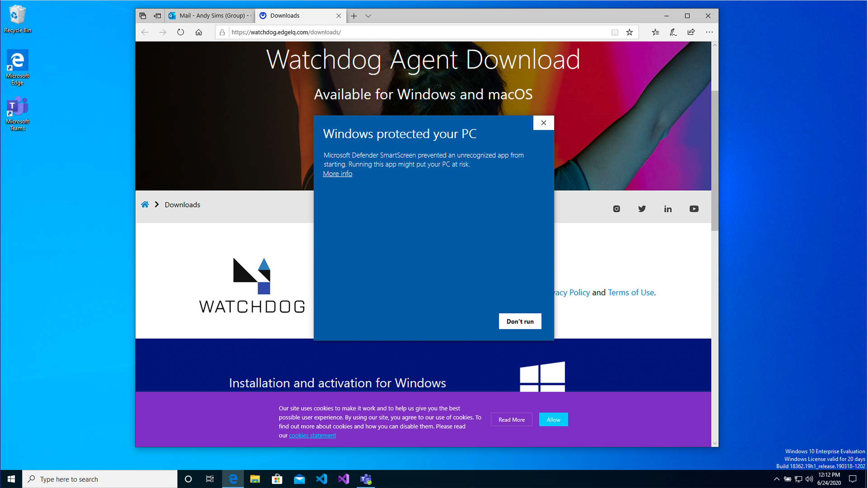
Task: Click More info in SmartScreen dialog
Action: (337, 174)
